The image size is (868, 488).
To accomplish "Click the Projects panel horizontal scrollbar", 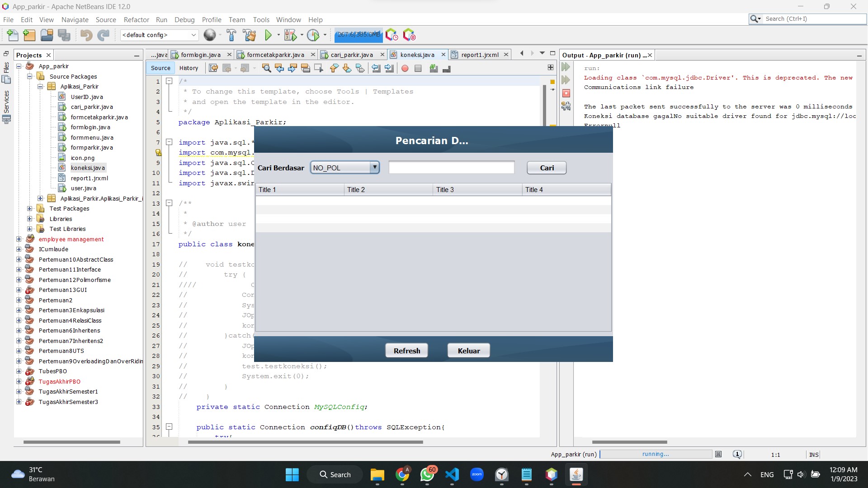I will point(71,442).
